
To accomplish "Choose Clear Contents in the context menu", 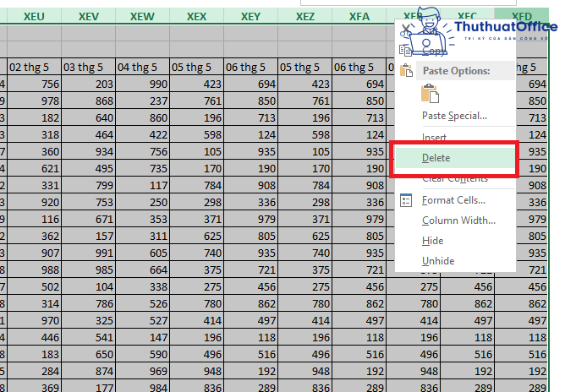I will [455, 178].
